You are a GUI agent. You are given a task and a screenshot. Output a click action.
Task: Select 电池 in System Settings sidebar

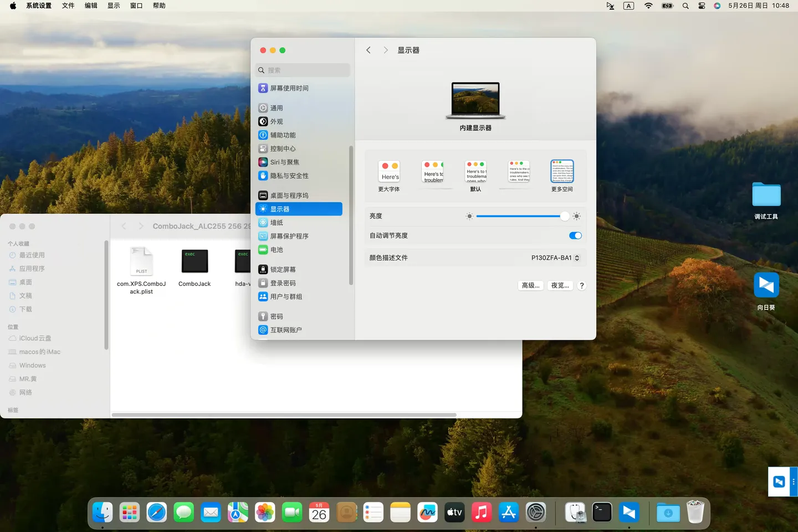pos(275,249)
